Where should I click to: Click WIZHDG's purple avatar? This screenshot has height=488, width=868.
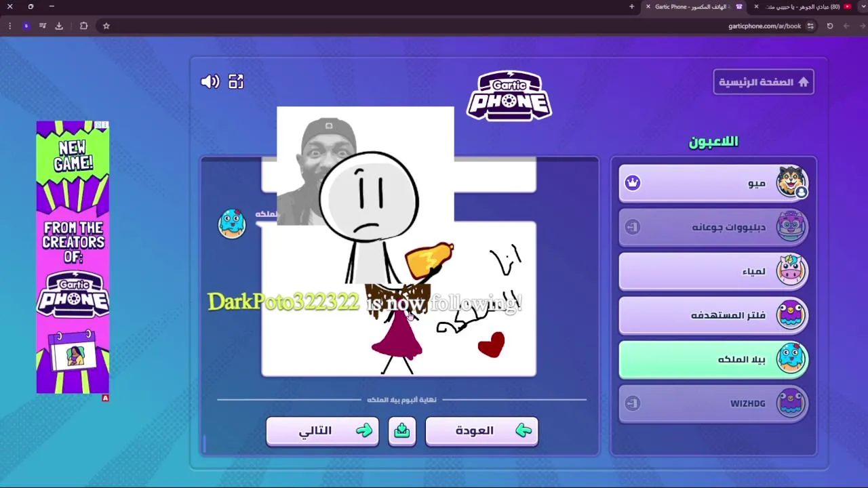pos(791,403)
